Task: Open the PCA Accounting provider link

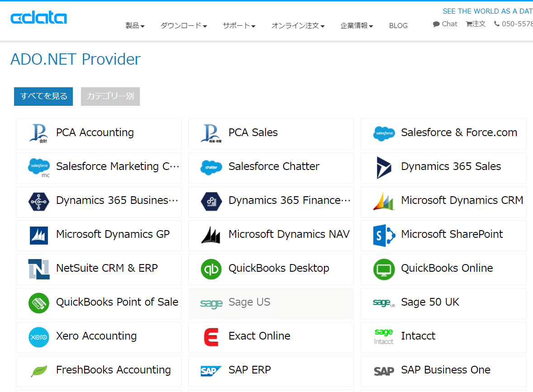Action: [x=99, y=134]
